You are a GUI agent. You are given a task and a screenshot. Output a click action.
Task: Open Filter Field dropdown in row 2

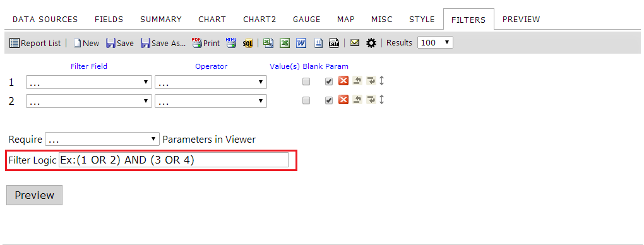pos(89,101)
